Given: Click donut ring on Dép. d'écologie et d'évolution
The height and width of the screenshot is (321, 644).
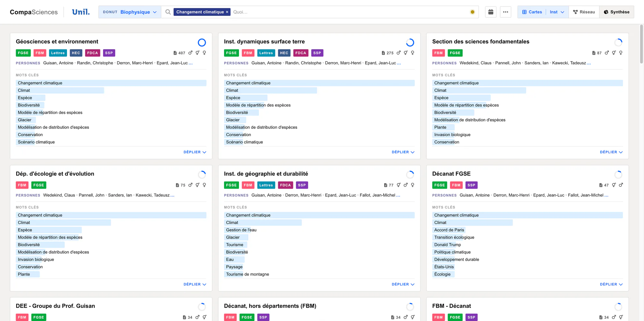Looking at the screenshot, I should click(x=202, y=175).
